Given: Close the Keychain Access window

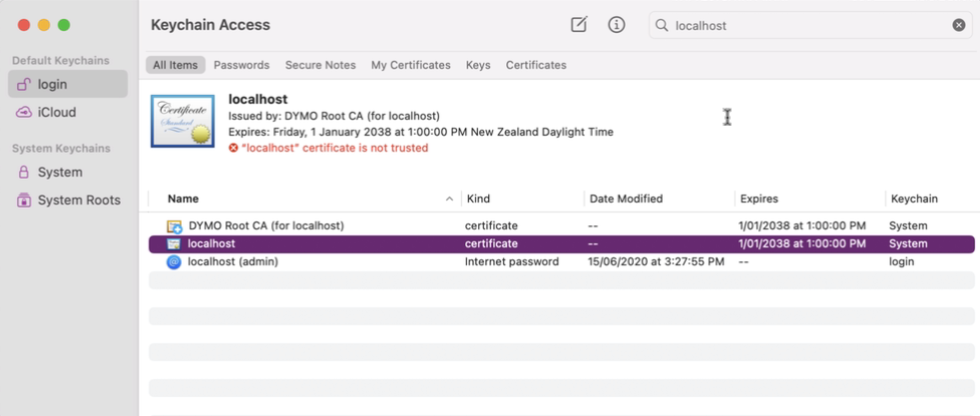Looking at the screenshot, I should click(24, 25).
